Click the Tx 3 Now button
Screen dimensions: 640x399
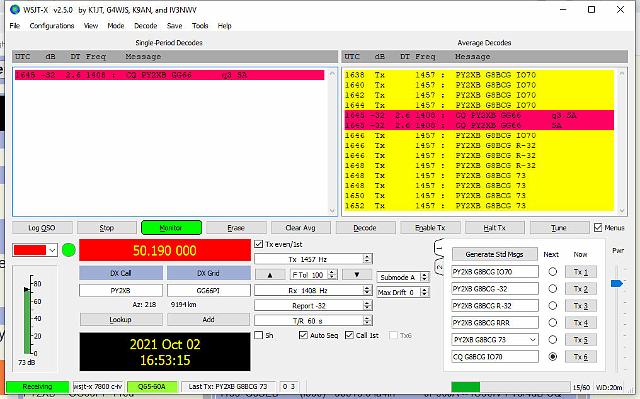(x=580, y=306)
